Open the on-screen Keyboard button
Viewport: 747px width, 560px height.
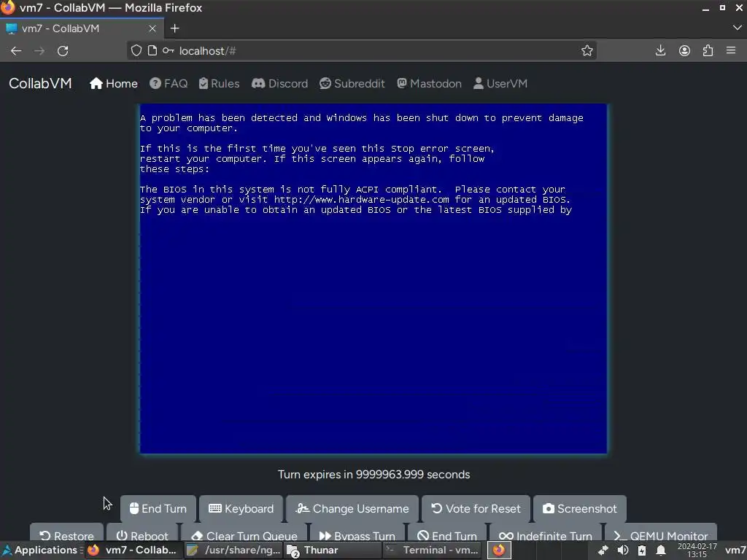[x=241, y=508]
